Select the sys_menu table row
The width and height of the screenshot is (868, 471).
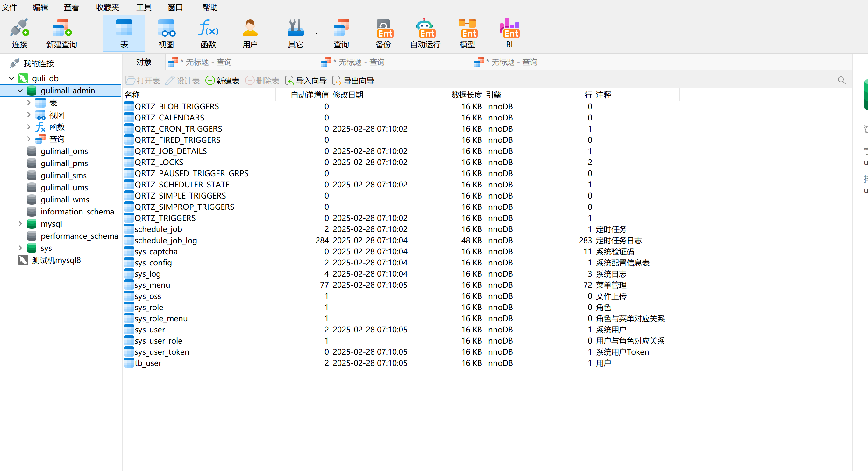click(x=152, y=285)
